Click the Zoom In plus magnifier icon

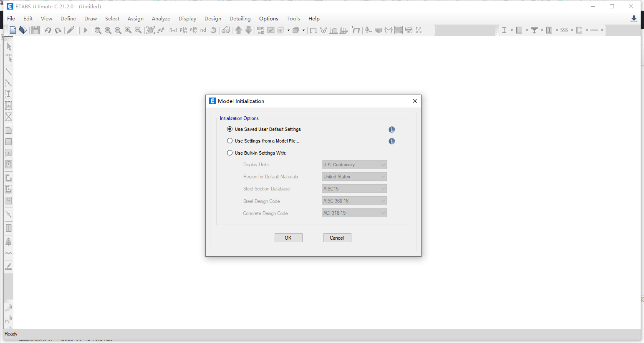pyautogui.click(x=128, y=30)
